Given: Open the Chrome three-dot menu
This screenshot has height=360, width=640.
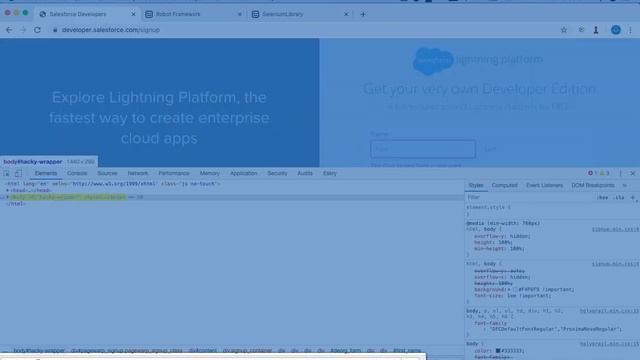Looking at the screenshot, I should tap(630, 30).
